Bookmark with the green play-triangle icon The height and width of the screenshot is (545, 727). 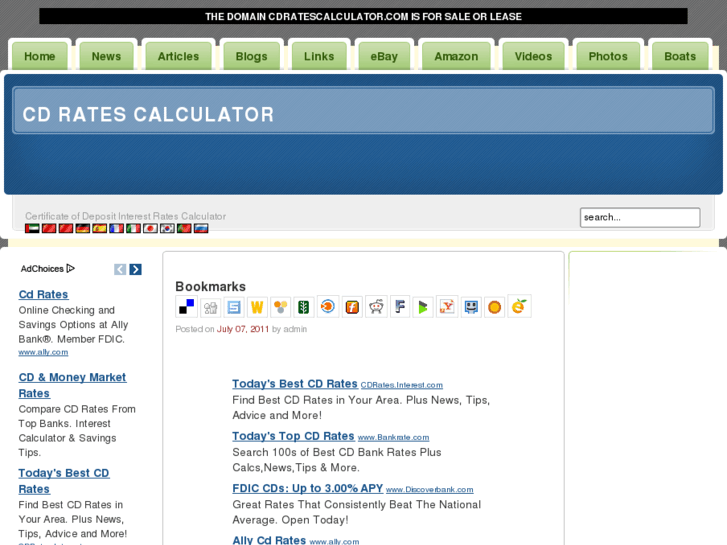point(423,307)
